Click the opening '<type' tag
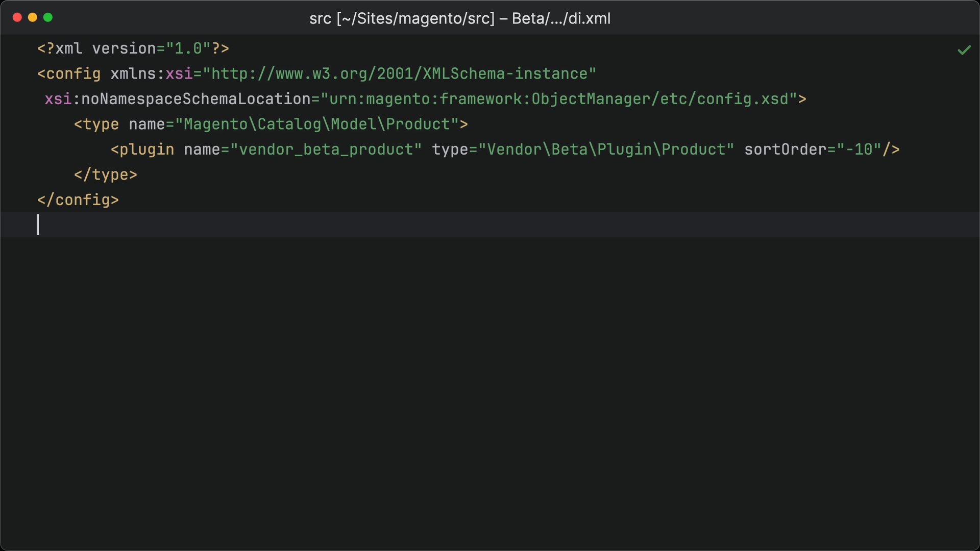The height and width of the screenshot is (551, 980). coord(96,124)
